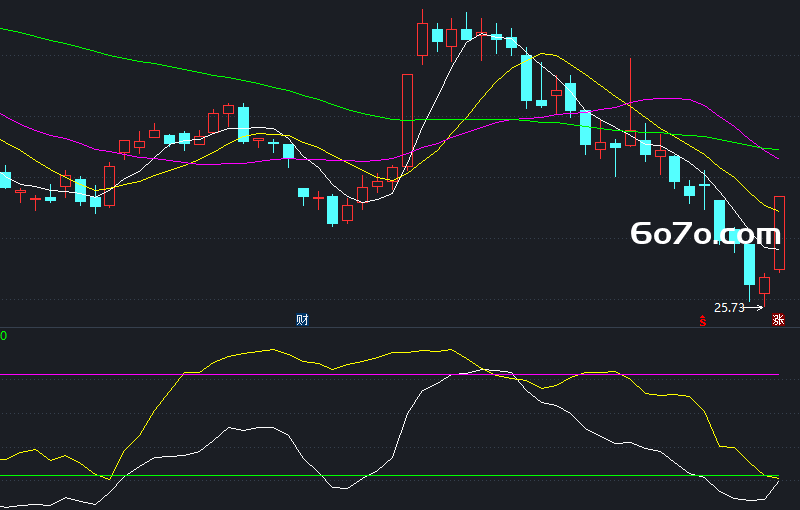
Task: Click the red S sell signal marker
Action: (x=703, y=321)
